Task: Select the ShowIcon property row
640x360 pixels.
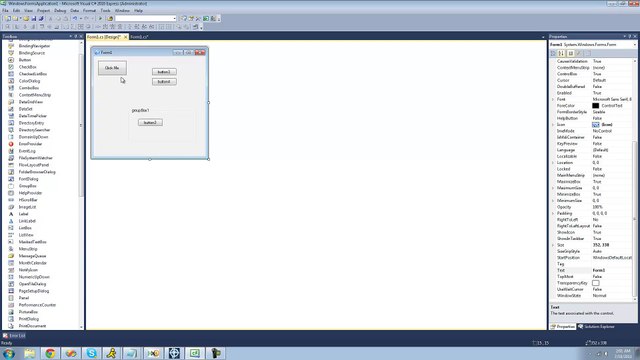Action: 591,232
